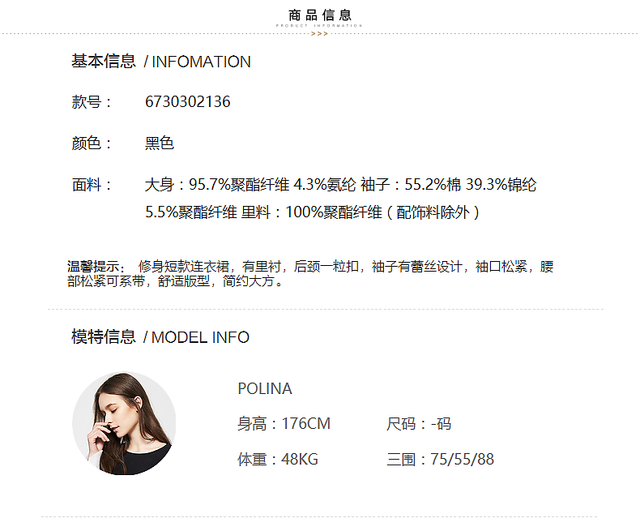Click the model name POLINA text
The height and width of the screenshot is (530, 640).
click(265, 389)
